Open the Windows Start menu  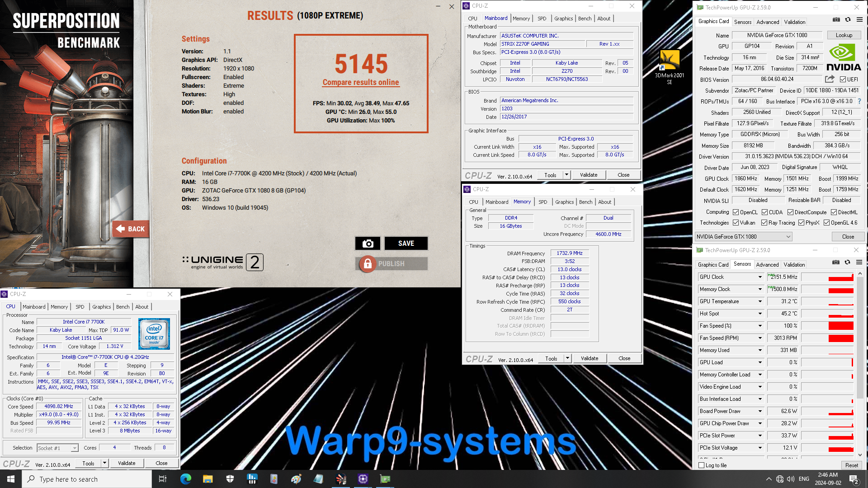coord(11,479)
